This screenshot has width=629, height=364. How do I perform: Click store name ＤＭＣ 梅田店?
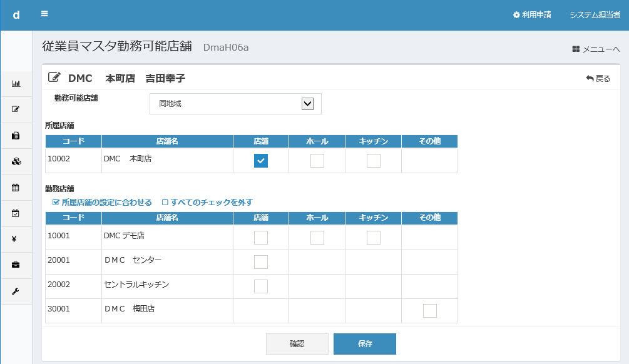pyautogui.click(x=129, y=309)
